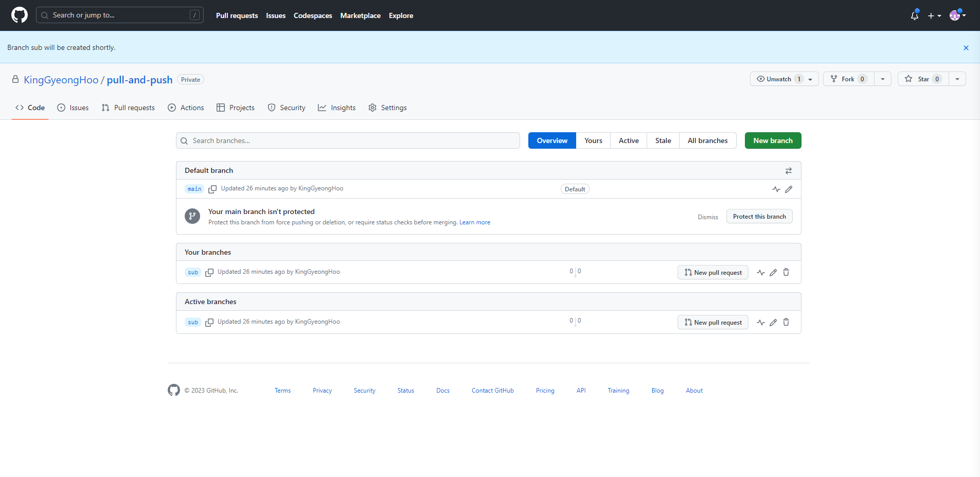View activity for sub in Your branches

coord(761,273)
